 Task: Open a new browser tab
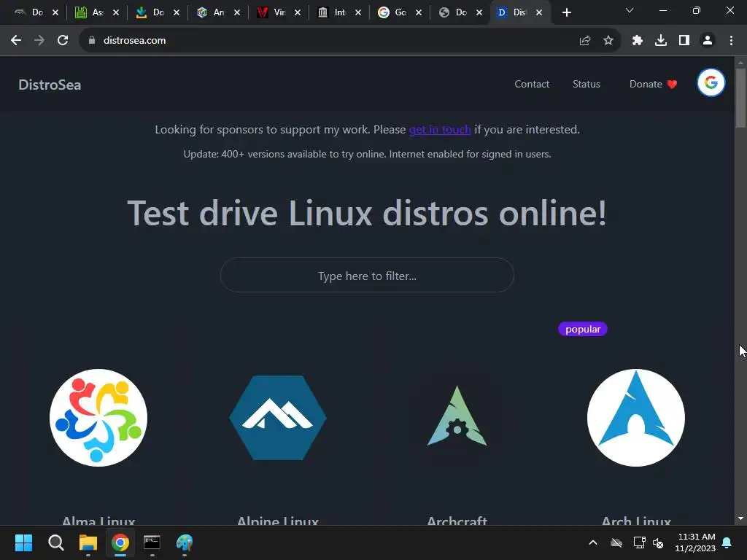coord(566,13)
